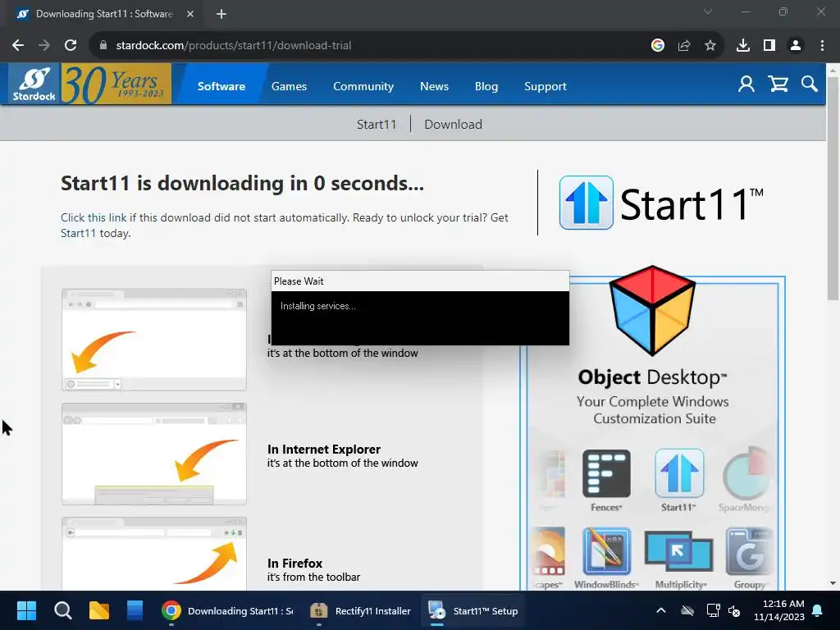The height and width of the screenshot is (630, 840).
Task: Click the Start11 product logo
Action: click(x=661, y=203)
